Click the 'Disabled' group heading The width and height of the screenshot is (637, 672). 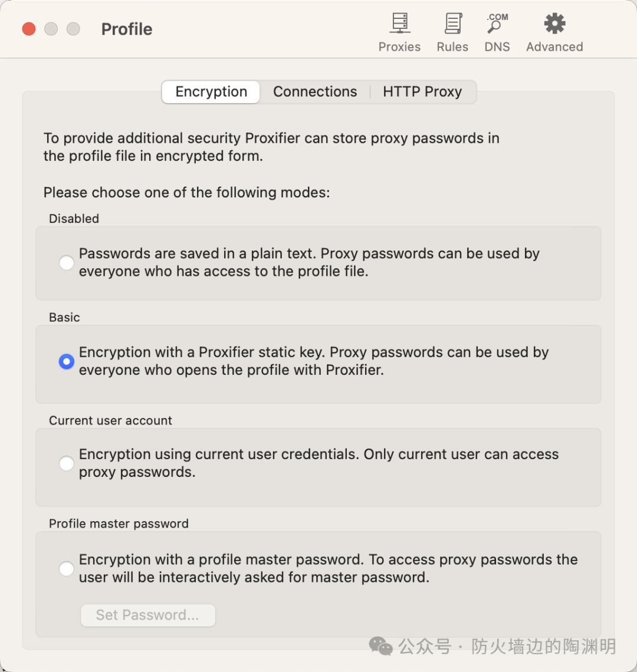[74, 219]
